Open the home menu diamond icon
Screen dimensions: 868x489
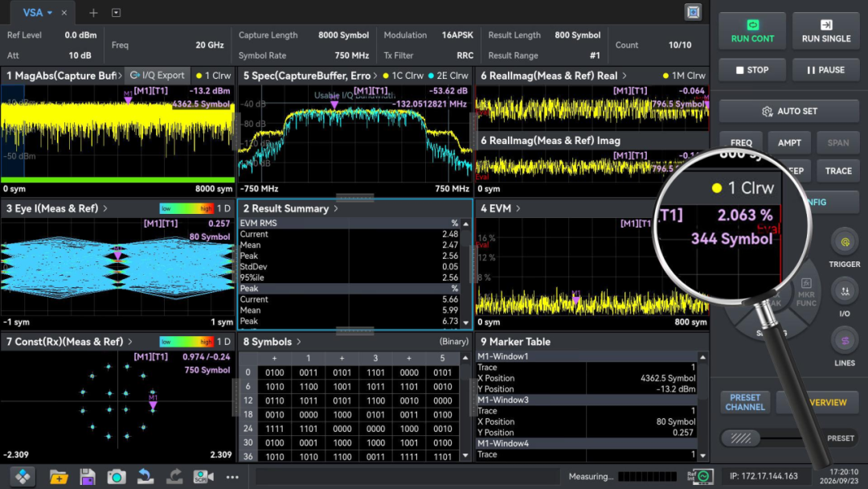(x=23, y=476)
